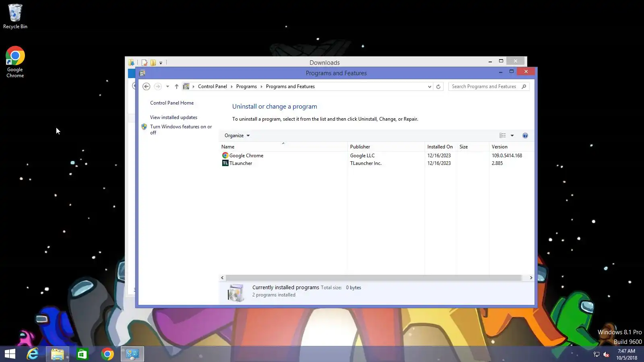This screenshot has height=362, width=644.
Task: Open the recent locations dropdown arrow
Action: (167, 86)
